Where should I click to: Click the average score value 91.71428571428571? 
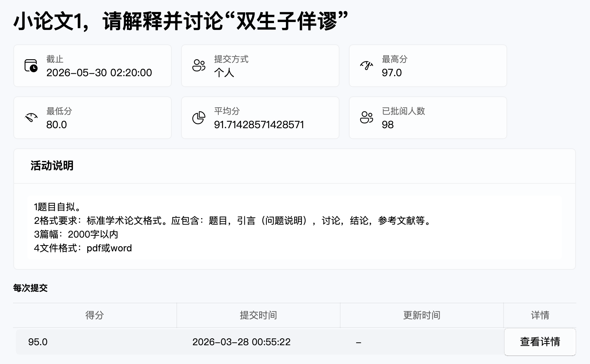(259, 125)
